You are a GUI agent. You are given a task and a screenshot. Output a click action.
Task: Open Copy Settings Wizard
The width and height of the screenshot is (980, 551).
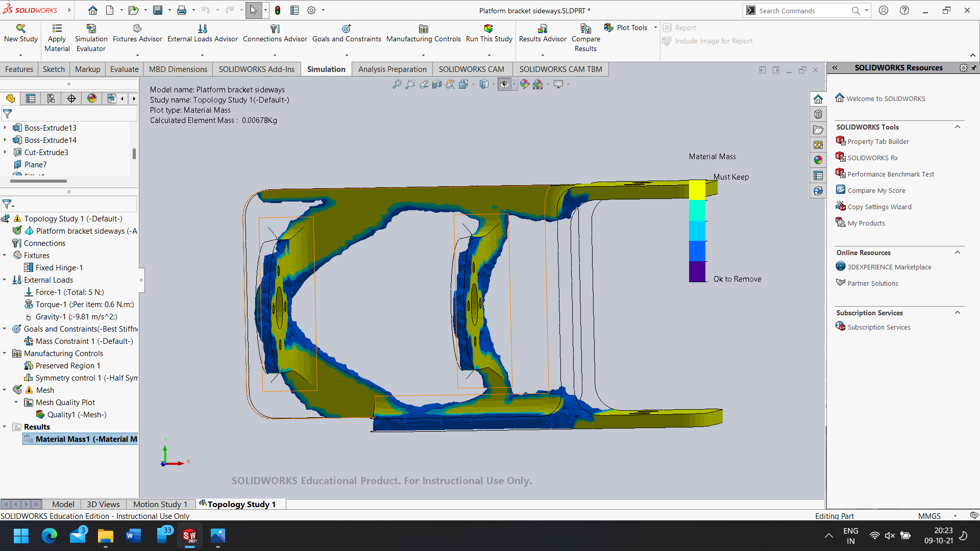click(x=879, y=207)
